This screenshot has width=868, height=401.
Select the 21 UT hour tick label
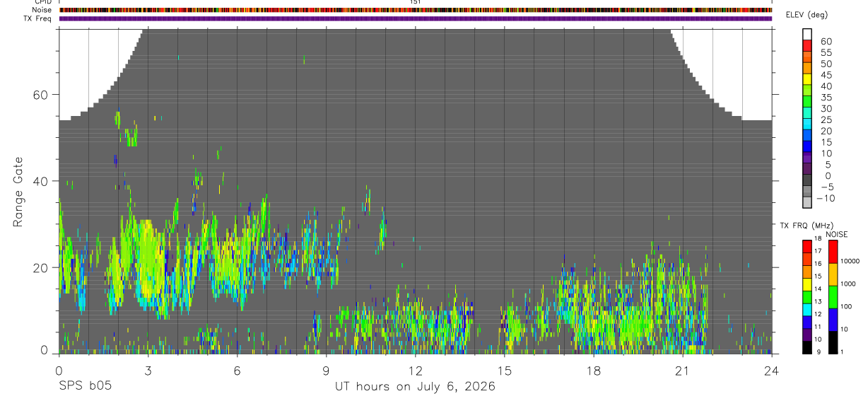(682, 371)
